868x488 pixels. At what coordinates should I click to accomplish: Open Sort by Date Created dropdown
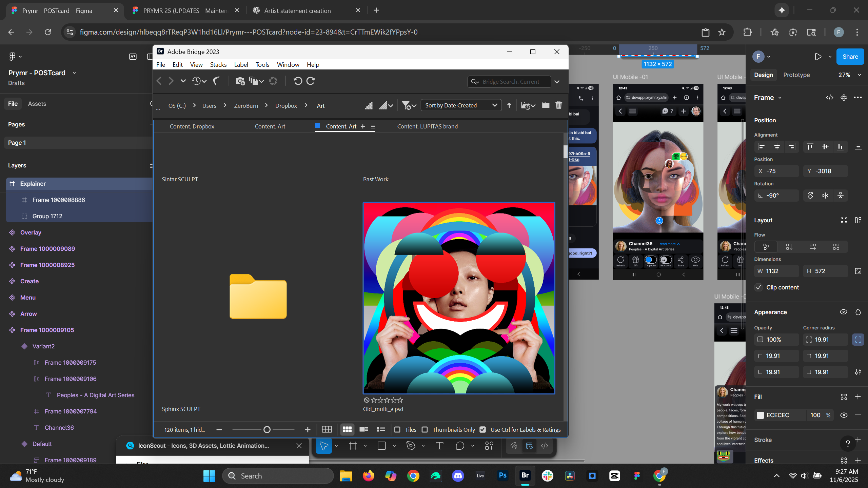(461, 105)
